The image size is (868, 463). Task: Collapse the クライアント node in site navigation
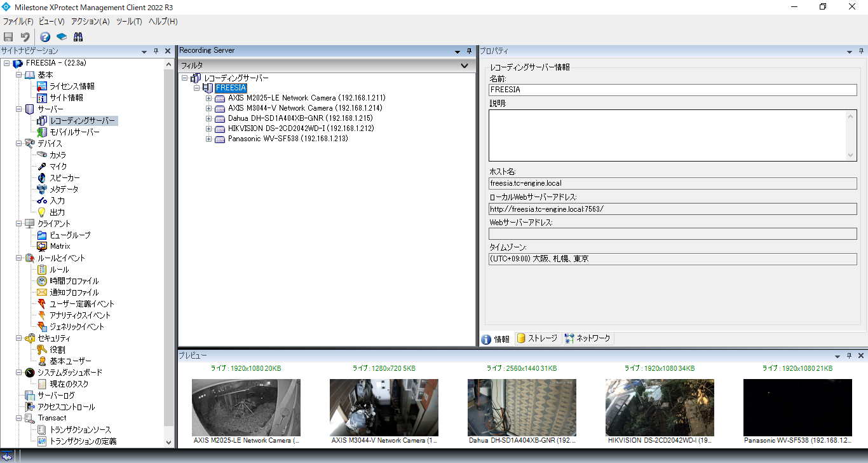18,224
